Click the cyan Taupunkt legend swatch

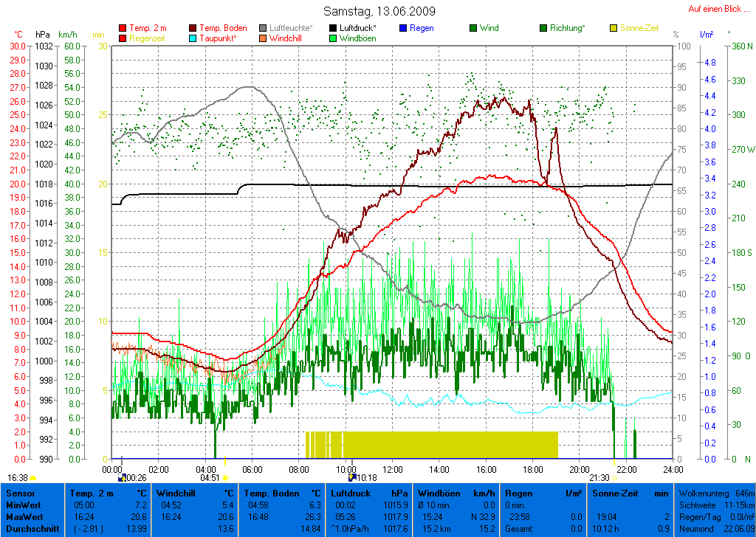pyautogui.click(x=193, y=38)
